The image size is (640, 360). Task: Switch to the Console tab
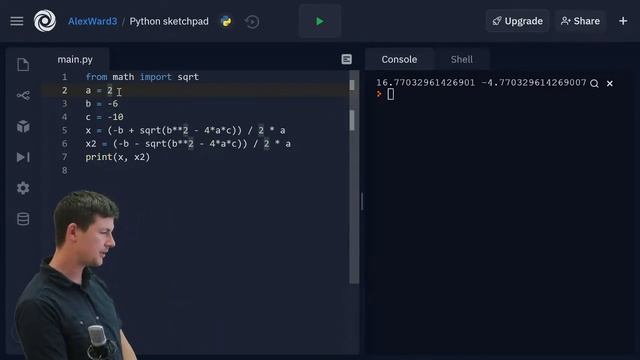click(x=399, y=60)
